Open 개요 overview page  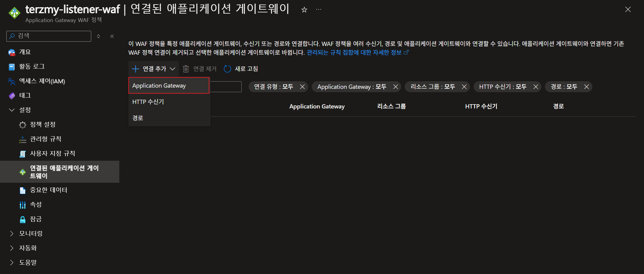click(25, 52)
